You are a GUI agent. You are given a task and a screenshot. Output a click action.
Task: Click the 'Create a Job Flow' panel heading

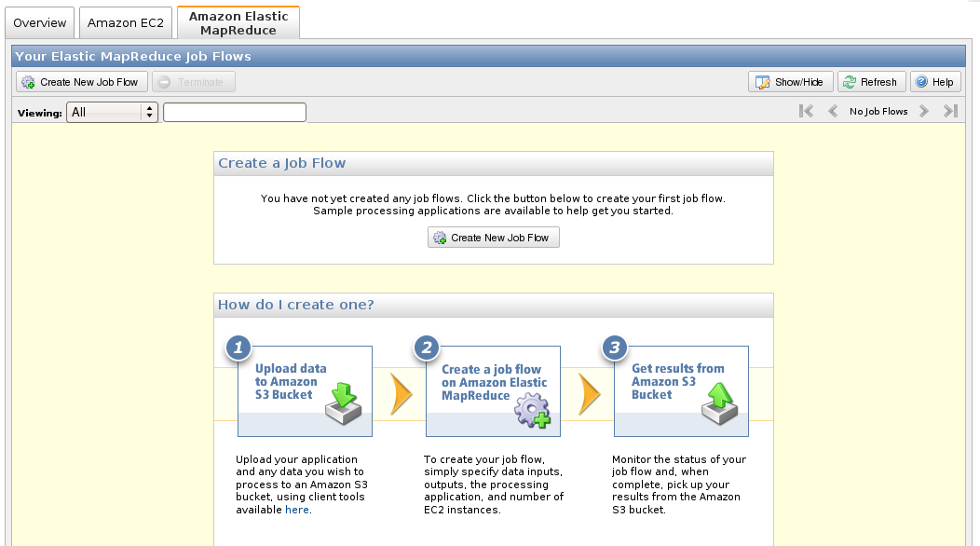(282, 163)
